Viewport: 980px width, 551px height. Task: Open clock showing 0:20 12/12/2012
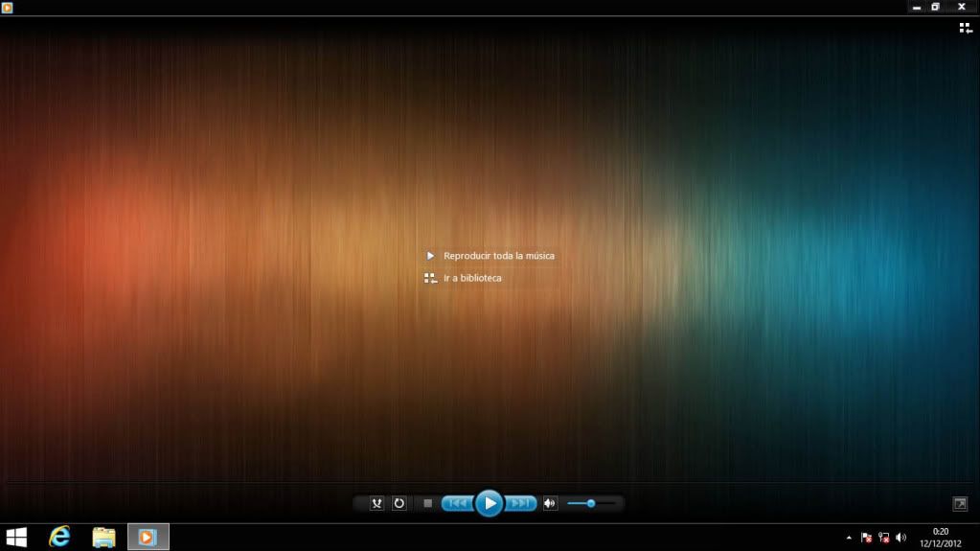tap(941, 538)
